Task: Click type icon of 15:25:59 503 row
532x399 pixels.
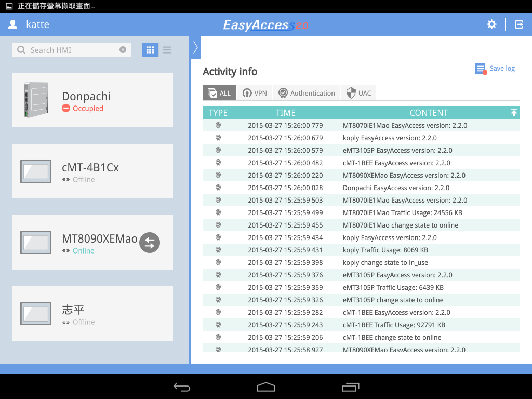Action: [x=218, y=200]
